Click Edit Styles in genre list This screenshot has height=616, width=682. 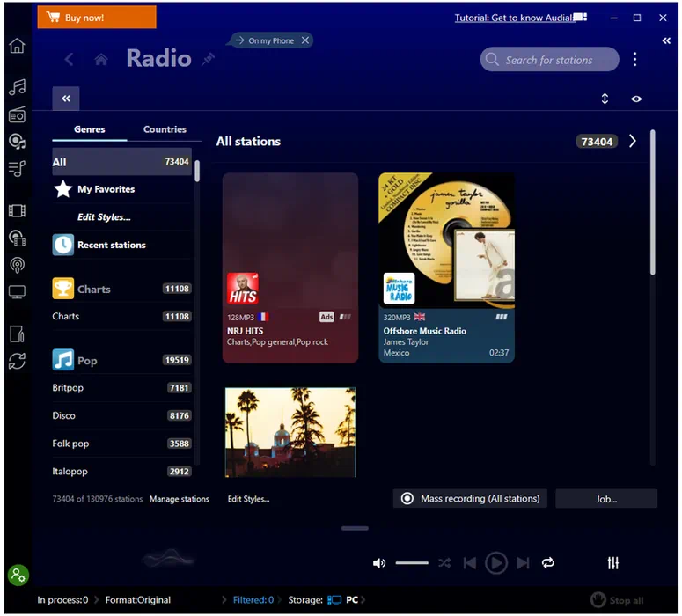(x=104, y=217)
